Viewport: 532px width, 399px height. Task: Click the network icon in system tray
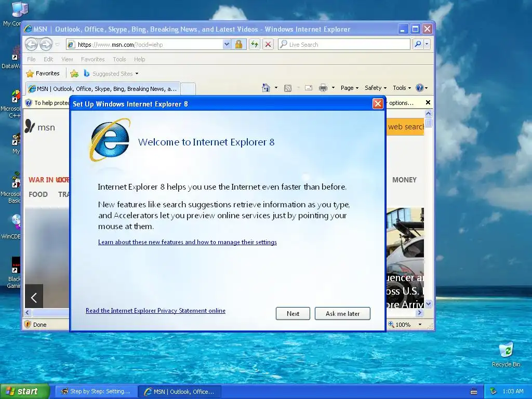click(x=494, y=391)
